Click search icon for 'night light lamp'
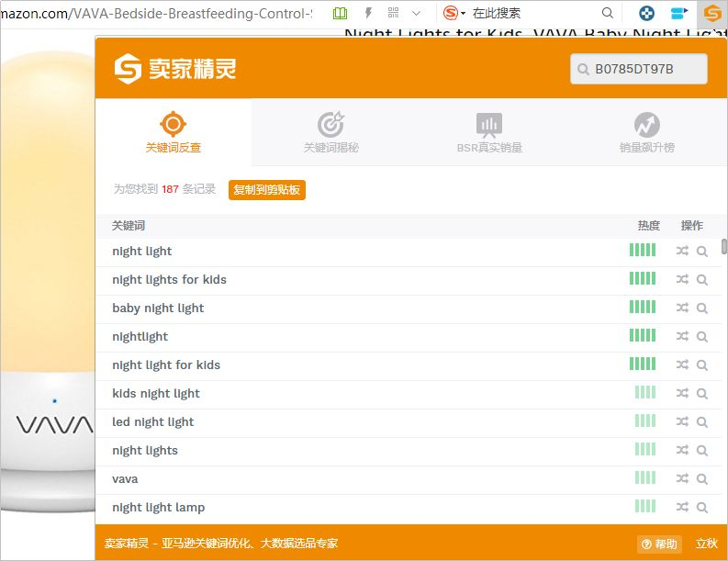 [702, 507]
